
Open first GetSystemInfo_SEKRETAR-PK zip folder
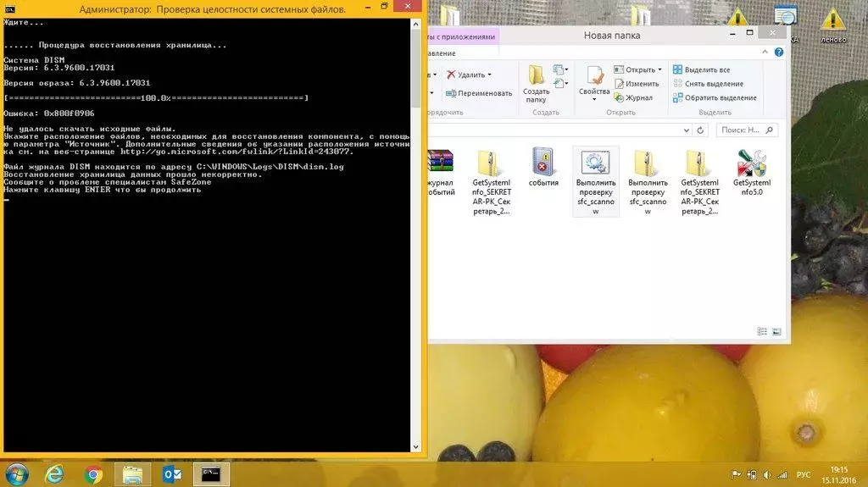pos(491,182)
